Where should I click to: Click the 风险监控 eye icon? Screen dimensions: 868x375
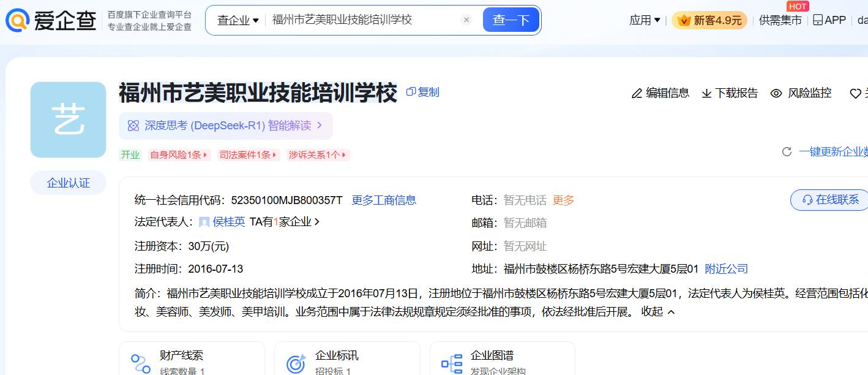(x=776, y=94)
